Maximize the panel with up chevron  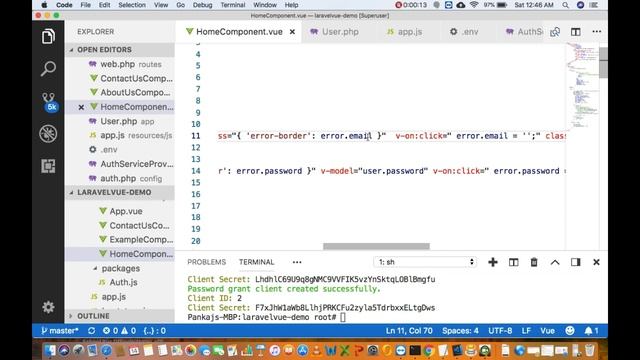(x=555, y=262)
